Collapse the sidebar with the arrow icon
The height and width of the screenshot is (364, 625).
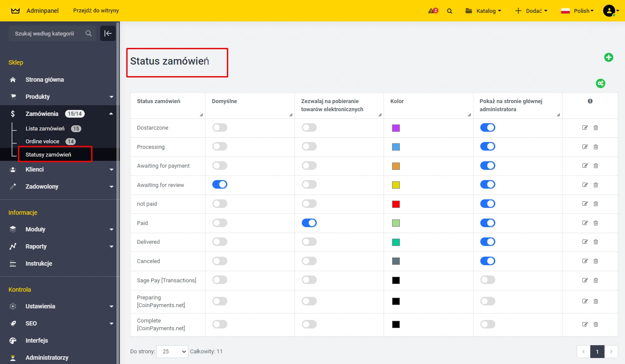pos(108,33)
